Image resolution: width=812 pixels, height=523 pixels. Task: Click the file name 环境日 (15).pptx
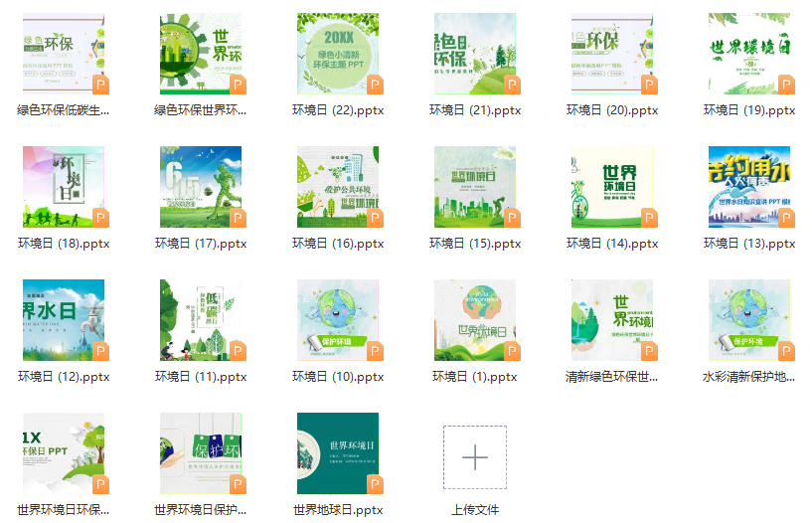point(475,244)
